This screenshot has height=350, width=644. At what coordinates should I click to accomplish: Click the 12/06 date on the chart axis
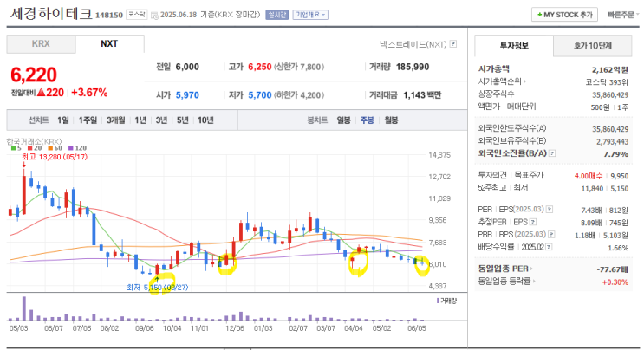coord(235,328)
